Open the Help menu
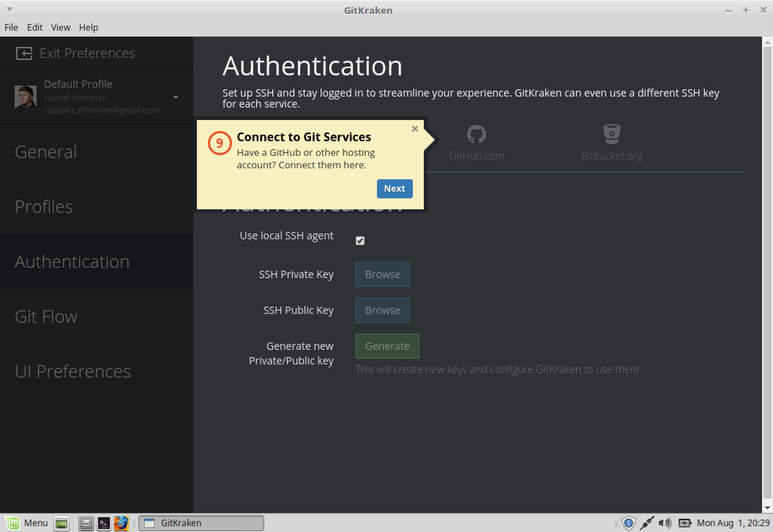Screen dimensions: 773x532 (x=89, y=27)
